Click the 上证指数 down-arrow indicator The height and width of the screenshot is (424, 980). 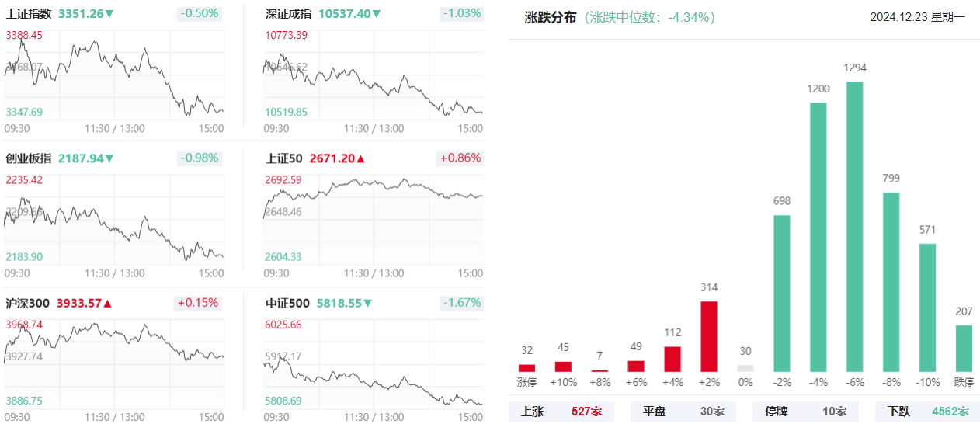(x=109, y=14)
